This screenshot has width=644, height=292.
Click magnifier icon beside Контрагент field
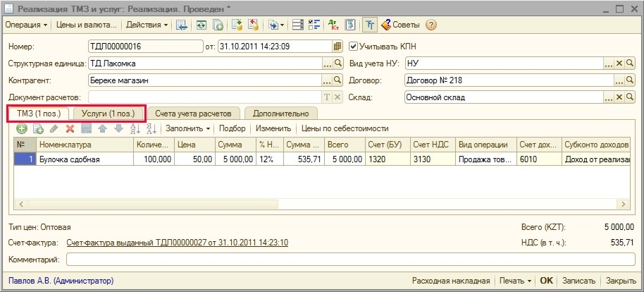click(x=338, y=80)
